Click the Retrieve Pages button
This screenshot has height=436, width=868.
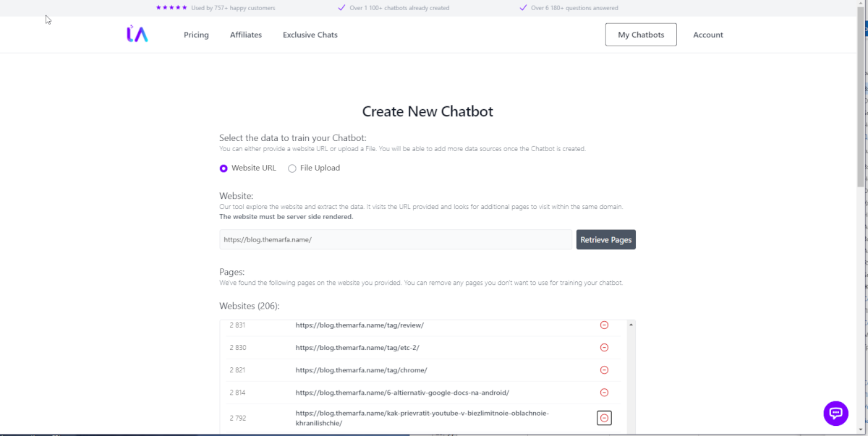click(x=606, y=239)
